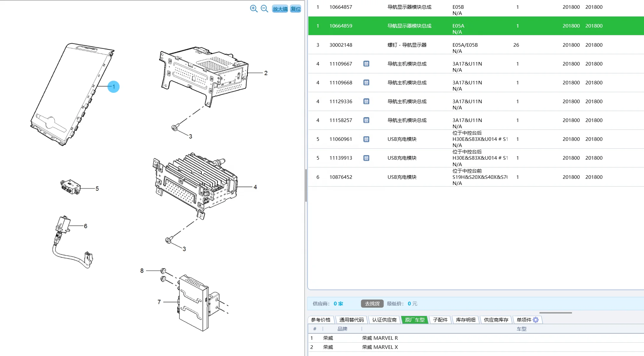Switch to the 通用替代码 tab
Image resolution: width=644 pixels, height=356 pixels.
351,320
